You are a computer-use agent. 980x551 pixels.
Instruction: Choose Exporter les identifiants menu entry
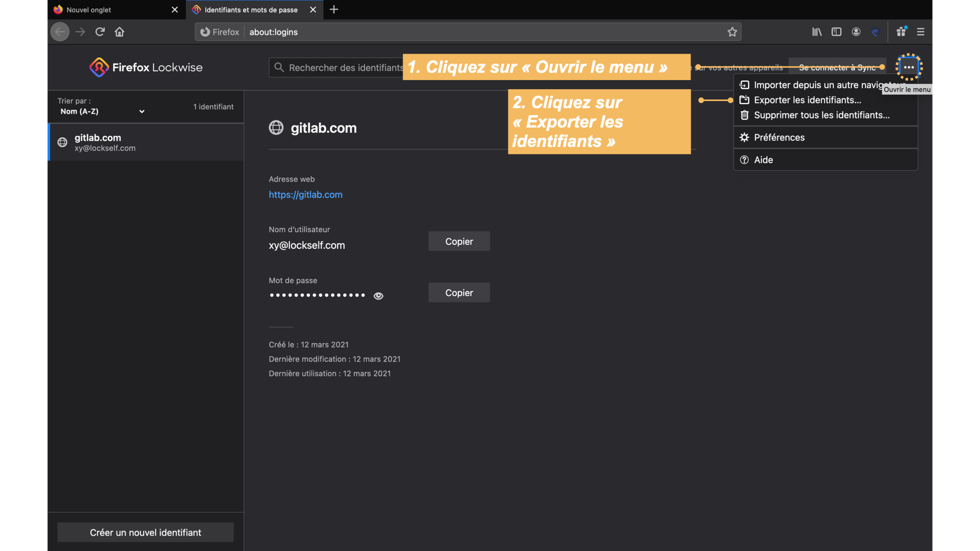[825, 100]
